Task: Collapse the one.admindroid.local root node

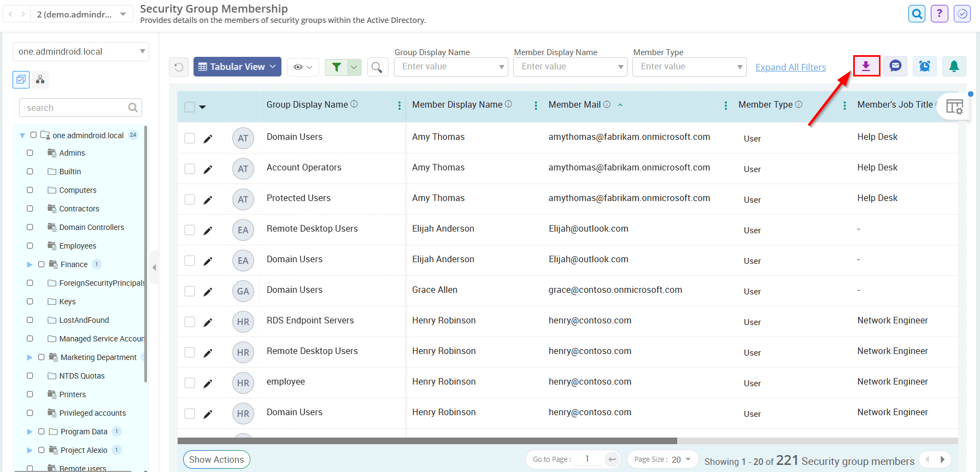Action: click(22, 135)
